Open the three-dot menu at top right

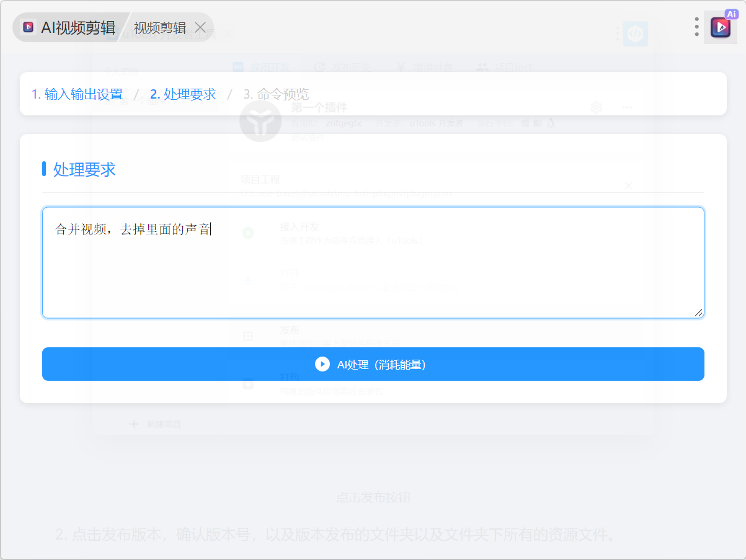click(x=697, y=27)
